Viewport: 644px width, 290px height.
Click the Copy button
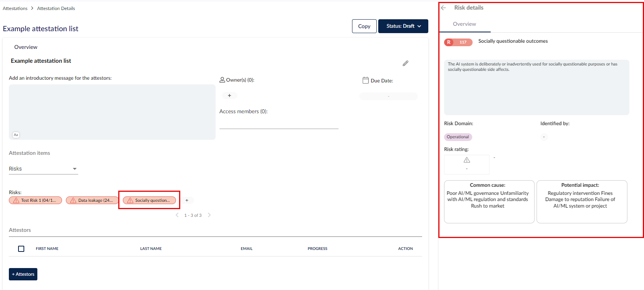pyautogui.click(x=364, y=26)
